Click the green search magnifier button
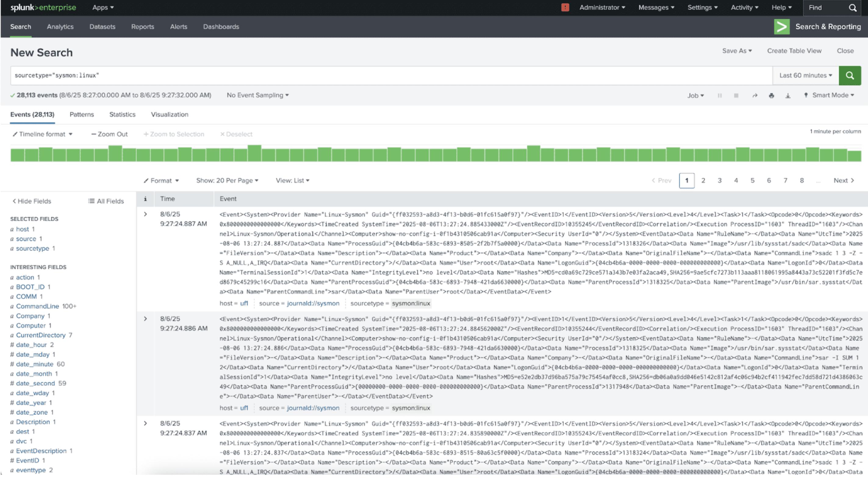 pos(849,76)
